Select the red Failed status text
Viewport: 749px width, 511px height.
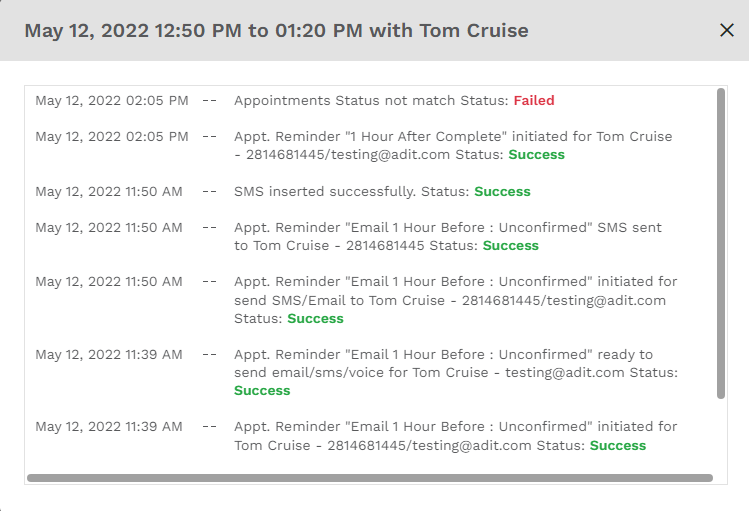click(534, 101)
